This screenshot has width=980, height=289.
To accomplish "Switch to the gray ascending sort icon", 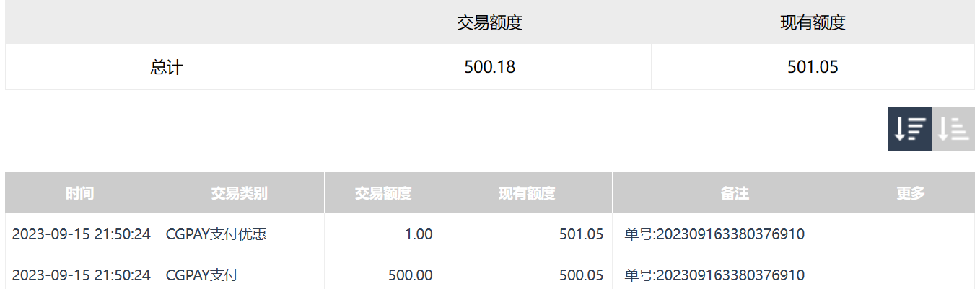I will pyautogui.click(x=953, y=129).
